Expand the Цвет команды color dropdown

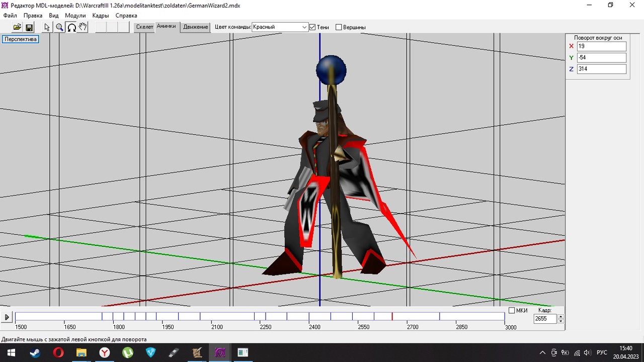coord(304,27)
